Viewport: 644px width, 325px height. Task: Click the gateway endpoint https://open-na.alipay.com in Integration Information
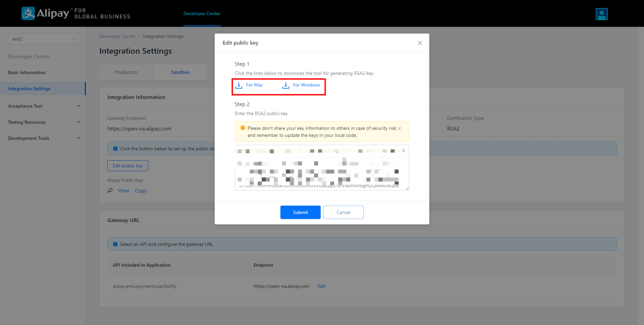pos(139,128)
